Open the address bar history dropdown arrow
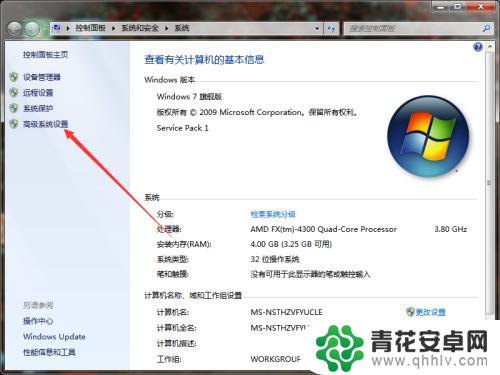The height and width of the screenshot is (375, 500). point(317,29)
